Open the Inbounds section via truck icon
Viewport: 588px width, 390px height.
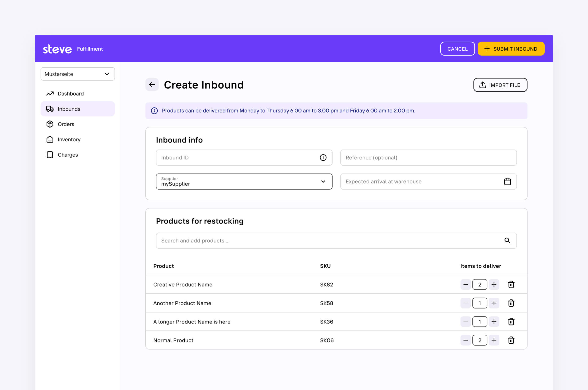(x=50, y=109)
